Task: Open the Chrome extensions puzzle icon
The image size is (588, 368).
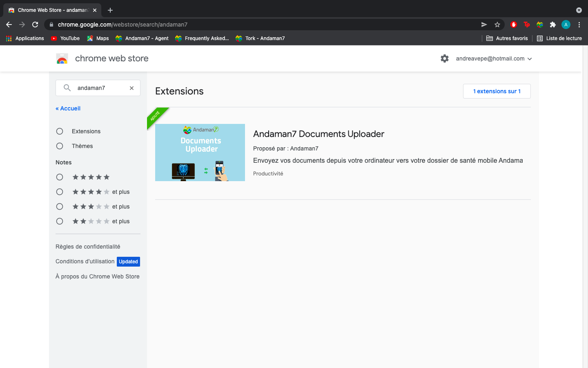Action: tap(552, 25)
